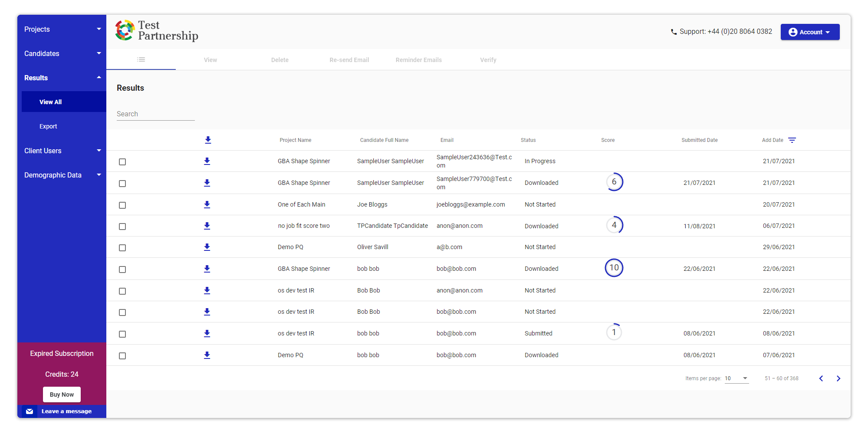Click the Search input field
Image resolution: width=868 pixels, height=434 pixels.
point(155,114)
